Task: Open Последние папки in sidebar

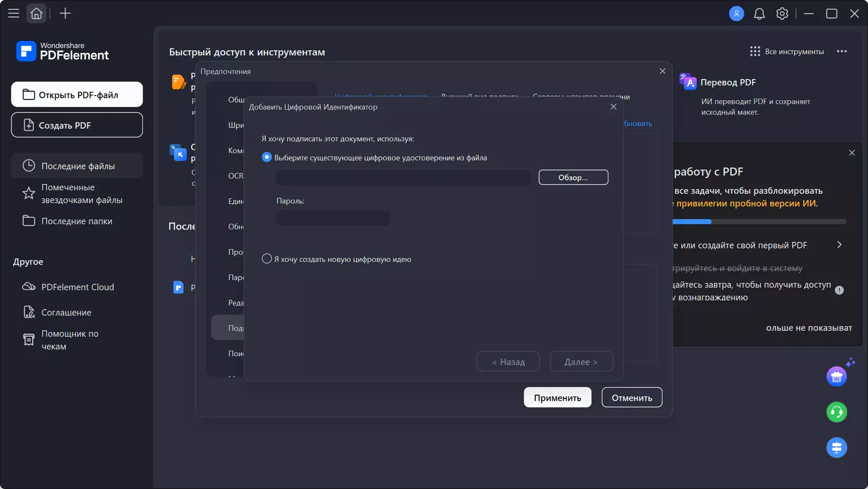Action: pyautogui.click(x=77, y=221)
